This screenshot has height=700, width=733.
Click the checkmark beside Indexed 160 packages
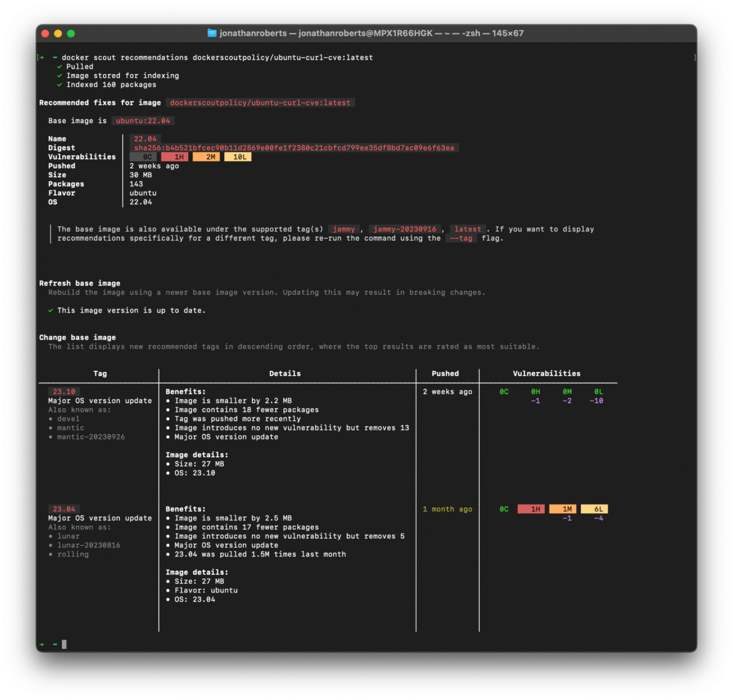pos(60,85)
